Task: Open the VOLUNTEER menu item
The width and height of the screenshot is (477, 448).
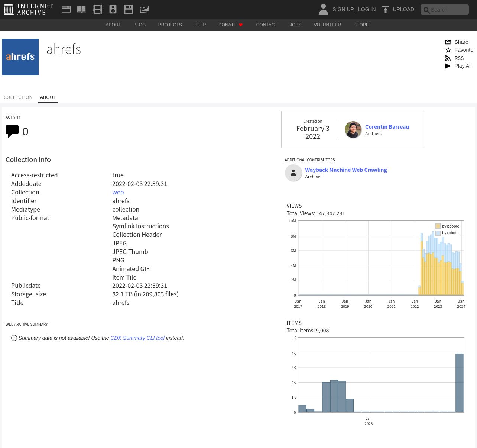Action: coord(327,25)
